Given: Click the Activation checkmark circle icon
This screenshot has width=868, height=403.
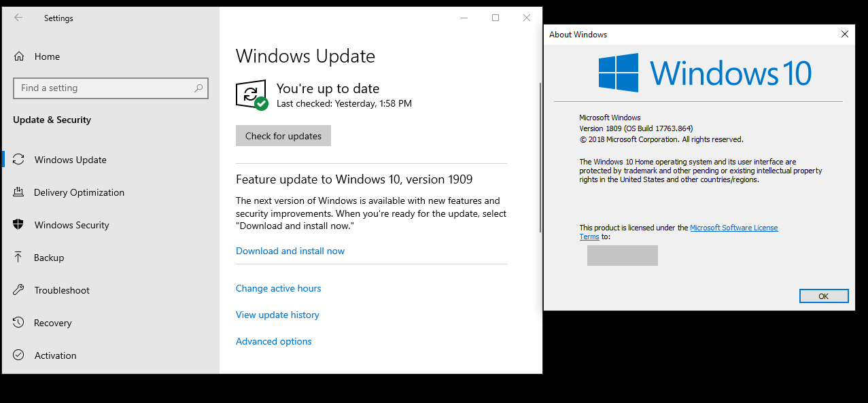Looking at the screenshot, I should 19,355.
